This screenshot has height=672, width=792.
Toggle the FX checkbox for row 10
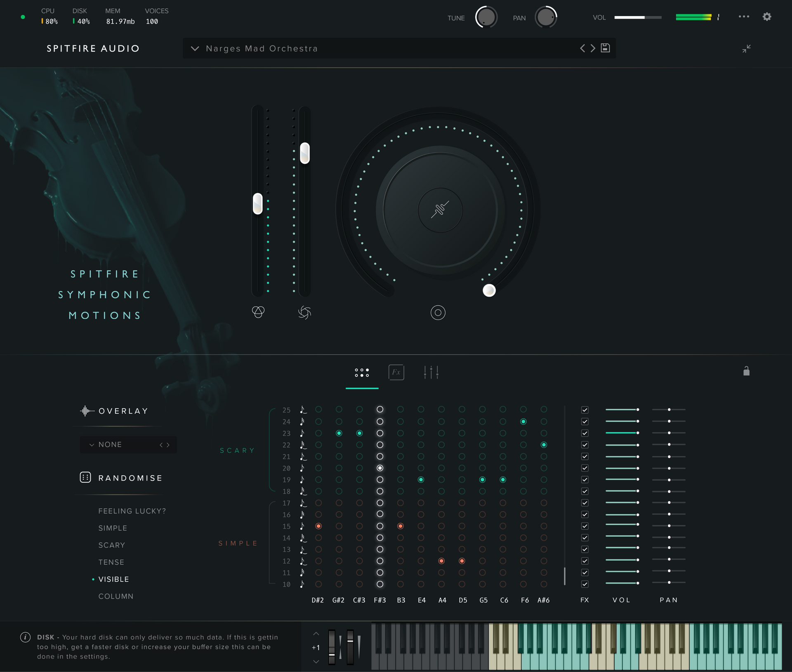point(585,584)
